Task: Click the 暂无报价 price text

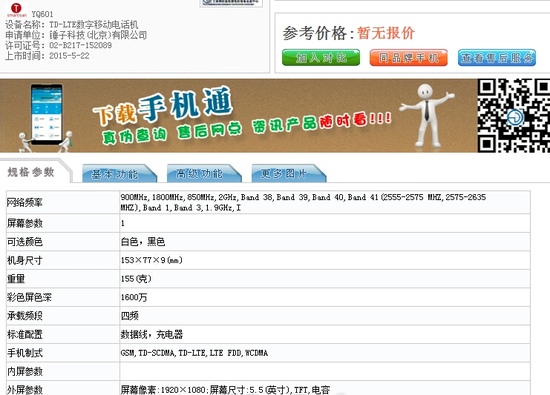Action: pos(386,33)
